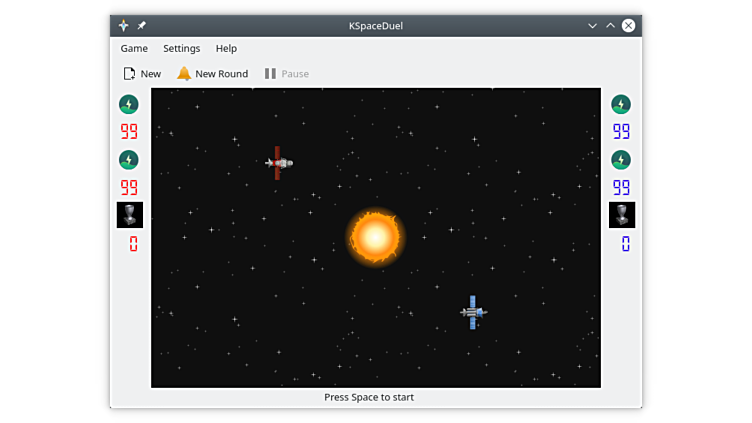Click blue player's win counter showing 0
Screen dimensions: 752x423
(625, 244)
